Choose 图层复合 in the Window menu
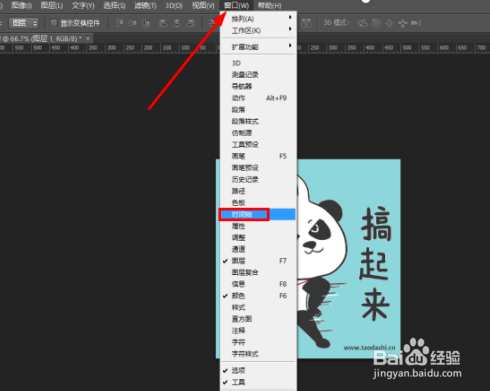This screenshot has width=490, height=391. coord(258,272)
